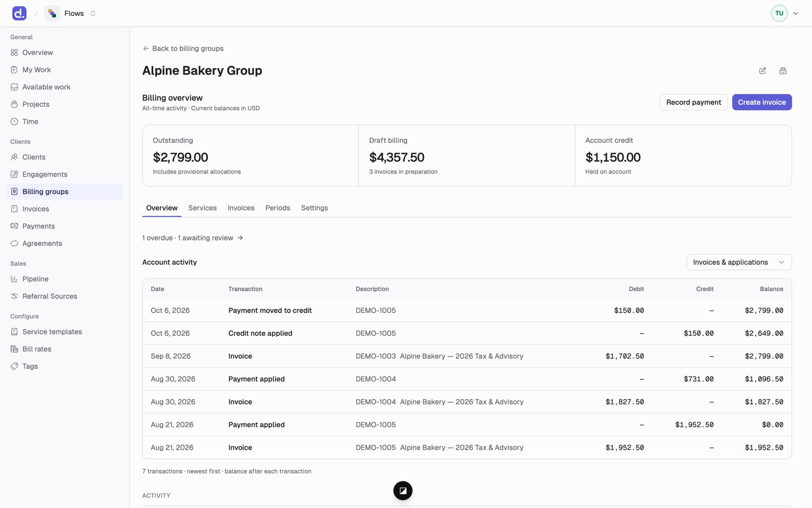Screen dimensions: 812x508
Task: Open Bill rates in sidebar
Action: [64, 349]
